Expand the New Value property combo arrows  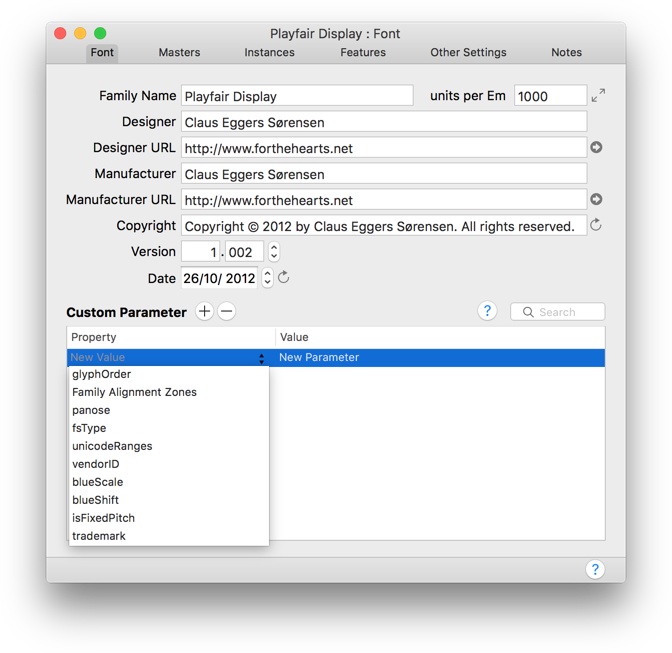click(x=261, y=358)
